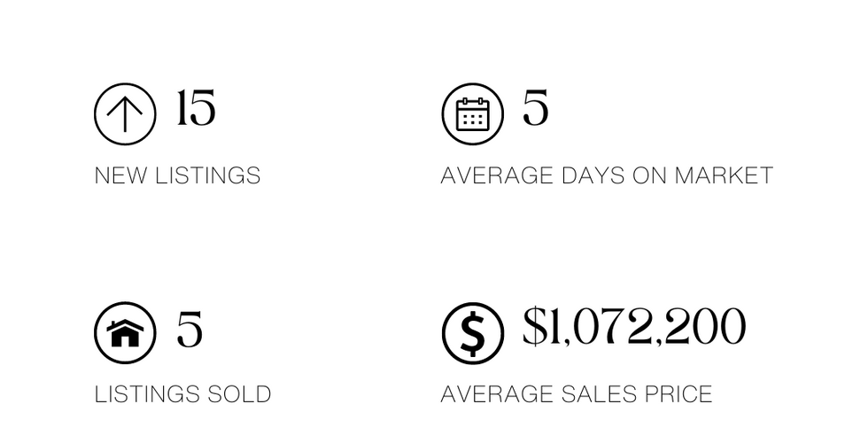Click the AVERAGE SALES PRICE label
This screenshot has height=443, width=868.
point(577,394)
